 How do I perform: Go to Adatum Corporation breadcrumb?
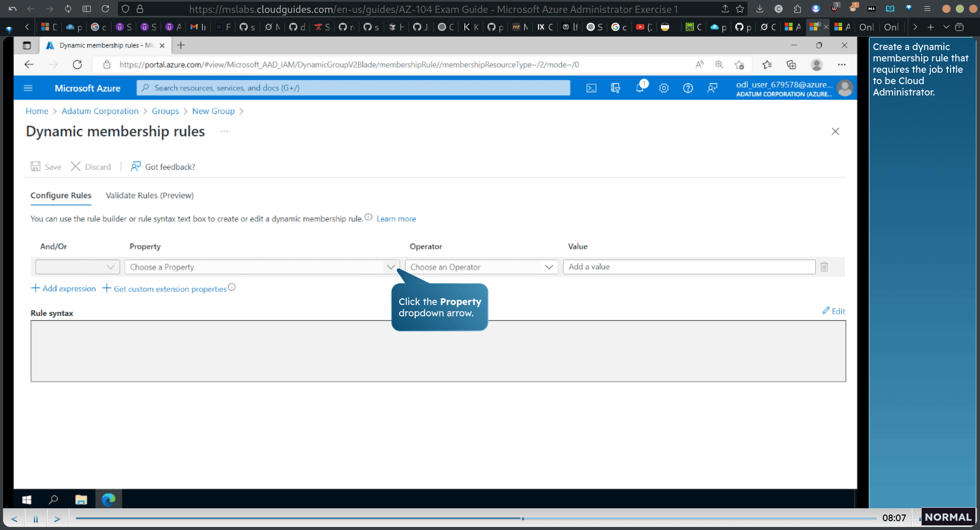coord(100,111)
